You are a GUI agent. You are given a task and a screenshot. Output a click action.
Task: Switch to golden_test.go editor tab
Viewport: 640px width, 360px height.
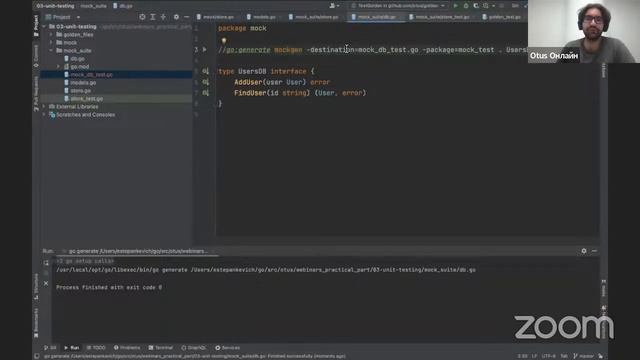[x=502, y=17]
